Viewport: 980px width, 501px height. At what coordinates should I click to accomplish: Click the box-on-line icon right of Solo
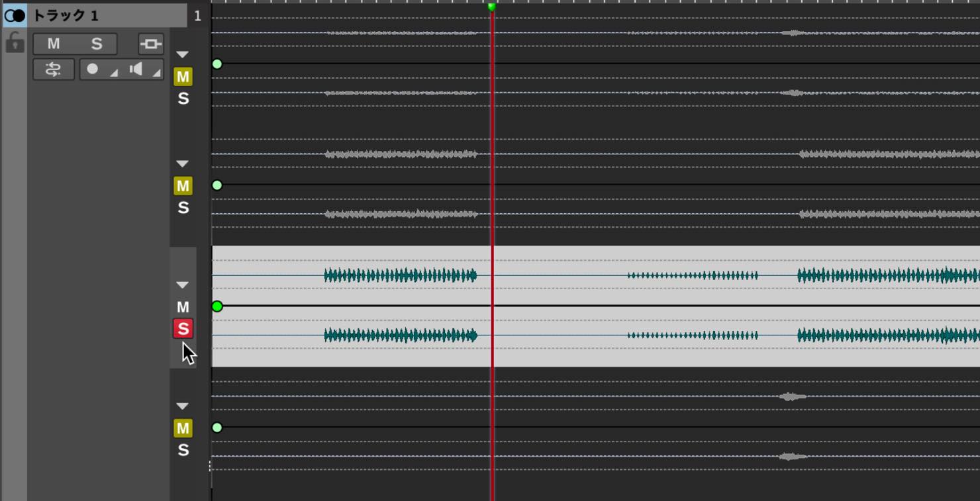click(151, 44)
